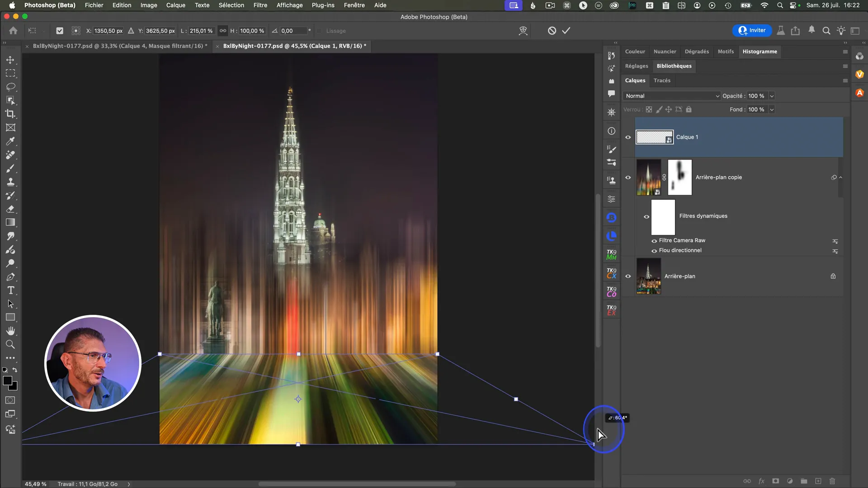Screen dimensions: 868x488
Task: Open Bibliothèques panel group menu
Action: [x=845, y=66]
